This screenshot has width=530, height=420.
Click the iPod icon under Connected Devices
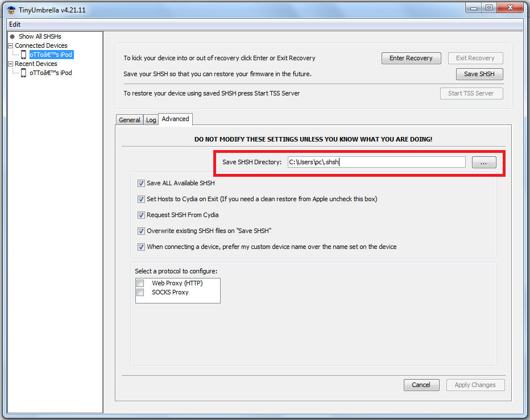click(24, 55)
